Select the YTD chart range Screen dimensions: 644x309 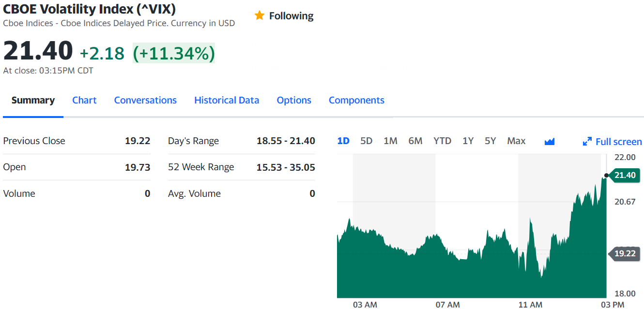pyautogui.click(x=443, y=141)
